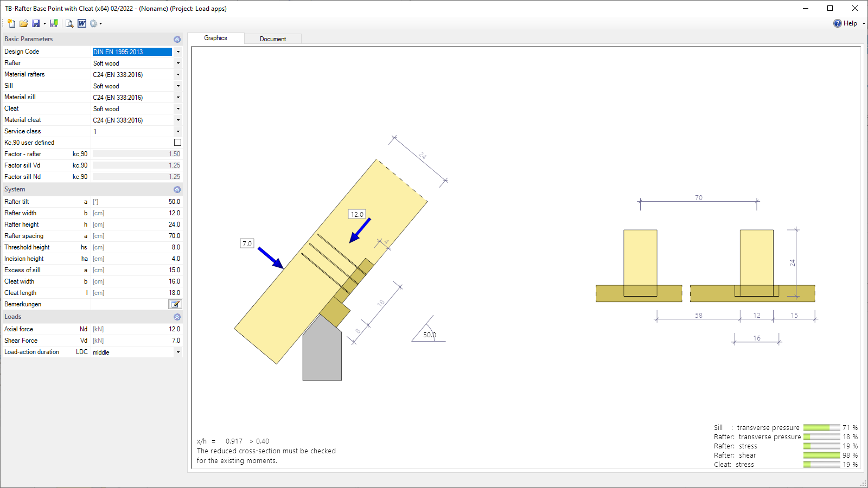Open the Rafter wood type dropdown
The width and height of the screenshot is (868, 488).
(178, 63)
